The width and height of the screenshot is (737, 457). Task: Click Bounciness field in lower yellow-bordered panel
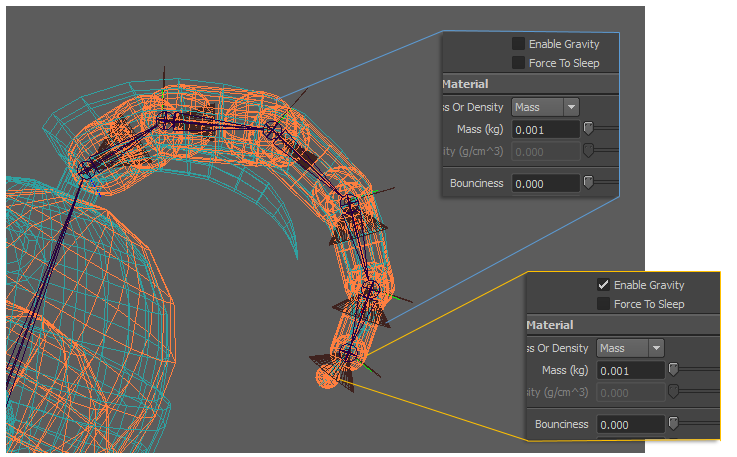coord(631,425)
